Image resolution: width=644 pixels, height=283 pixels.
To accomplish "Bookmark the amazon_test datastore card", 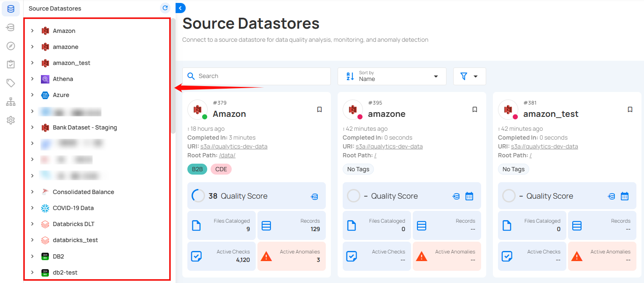I will (630, 109).
